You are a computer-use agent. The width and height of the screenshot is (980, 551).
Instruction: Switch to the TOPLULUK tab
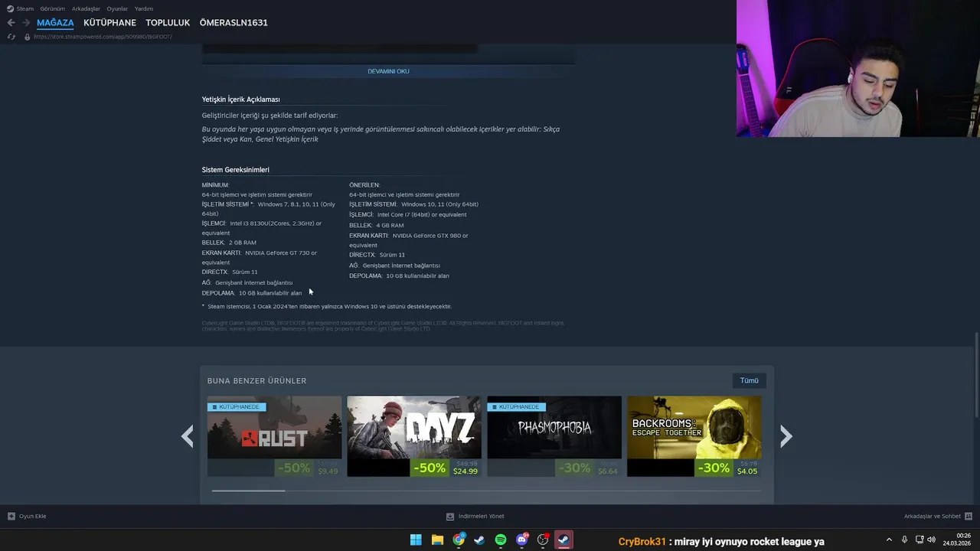click(x=168, y=23)
